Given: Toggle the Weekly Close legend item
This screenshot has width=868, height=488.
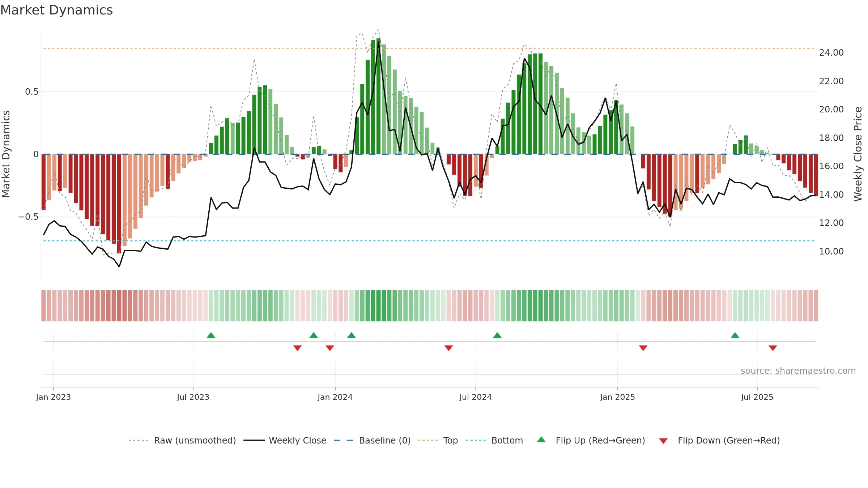Looking at the screenshot, I should tap(285, 440).
